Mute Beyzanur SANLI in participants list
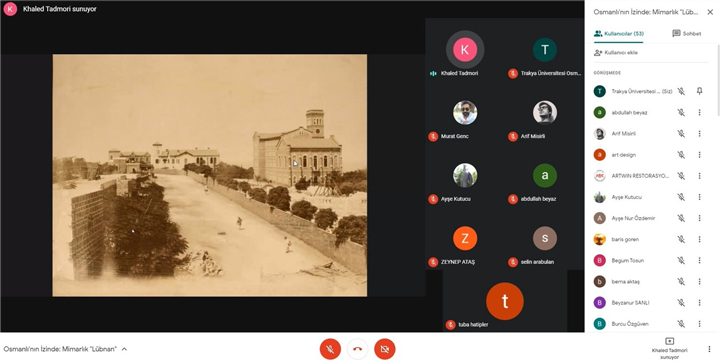Screen dimensions: 720x363 (x=681, y=302)
